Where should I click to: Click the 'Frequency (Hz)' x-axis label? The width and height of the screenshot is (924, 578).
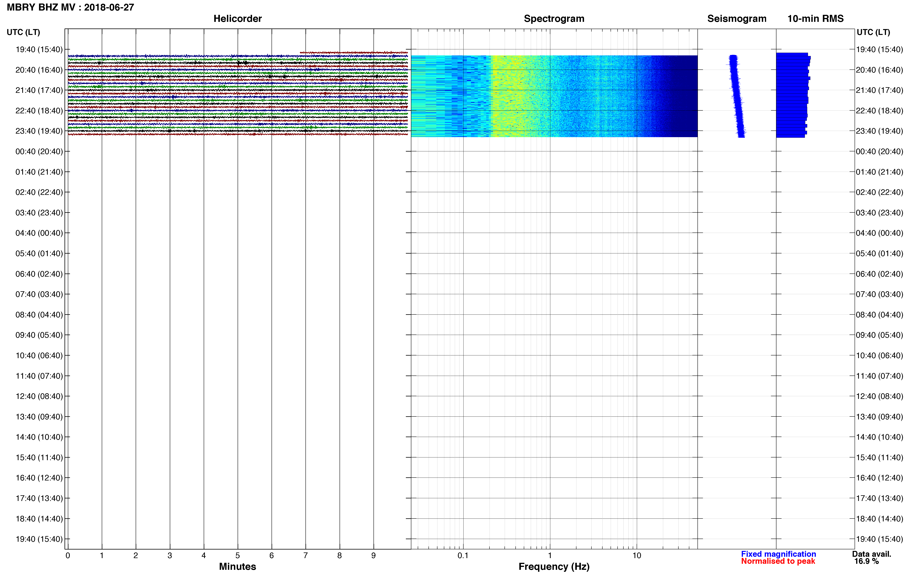(x=554, y=566)
